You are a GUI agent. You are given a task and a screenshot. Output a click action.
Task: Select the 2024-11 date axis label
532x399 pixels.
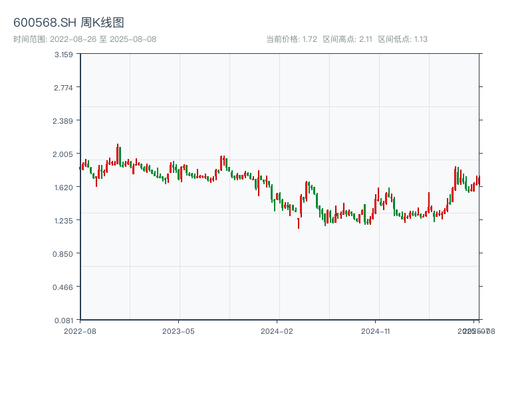376,331
